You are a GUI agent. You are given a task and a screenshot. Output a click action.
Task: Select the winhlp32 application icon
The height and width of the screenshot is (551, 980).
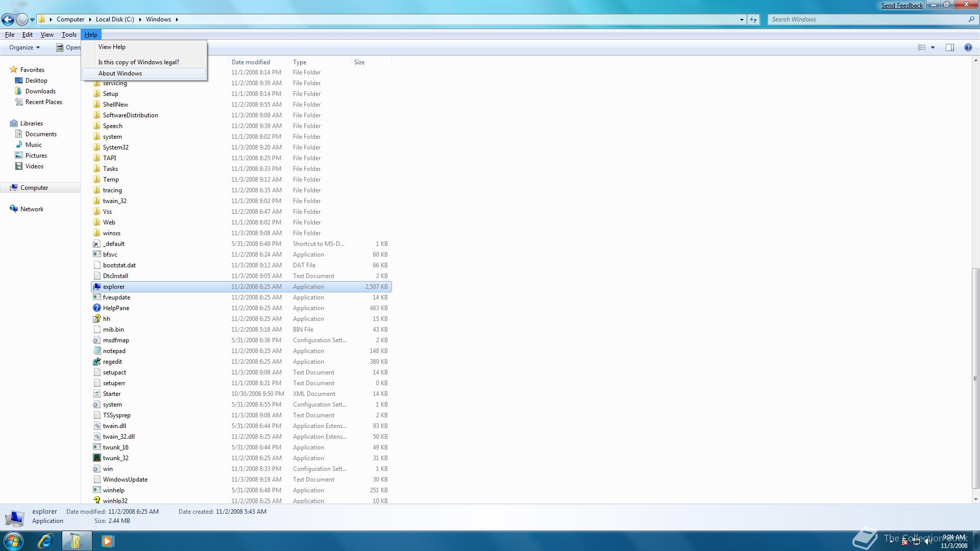coord(97,500)
